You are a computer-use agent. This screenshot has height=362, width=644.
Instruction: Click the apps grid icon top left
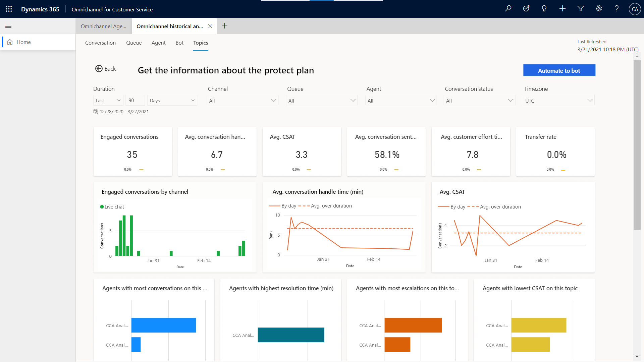tap(9, 9)
